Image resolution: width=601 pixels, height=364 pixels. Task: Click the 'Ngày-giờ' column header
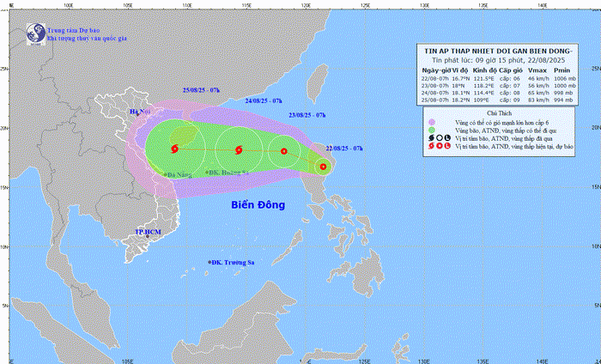click(436, 70)
